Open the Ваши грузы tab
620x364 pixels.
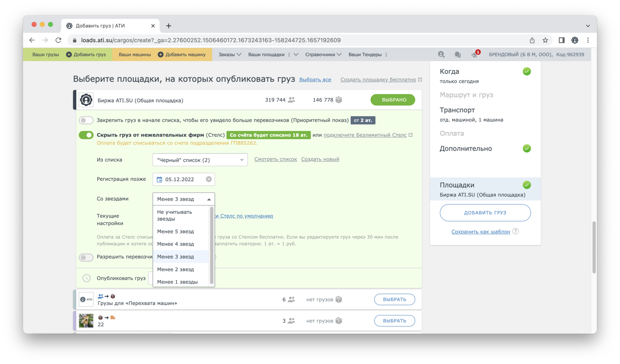(45, 55)
